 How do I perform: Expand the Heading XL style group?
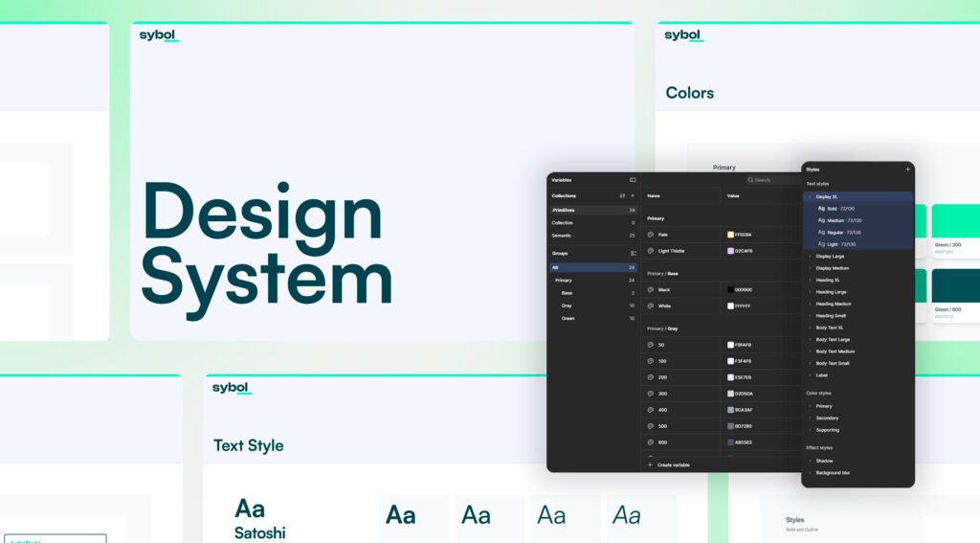click(810, 281)
